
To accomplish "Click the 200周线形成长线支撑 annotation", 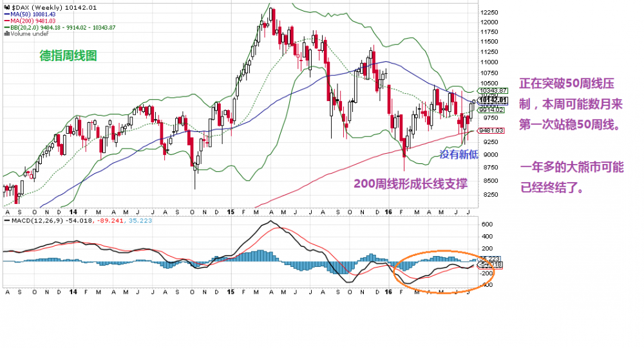I will (410, 183).
